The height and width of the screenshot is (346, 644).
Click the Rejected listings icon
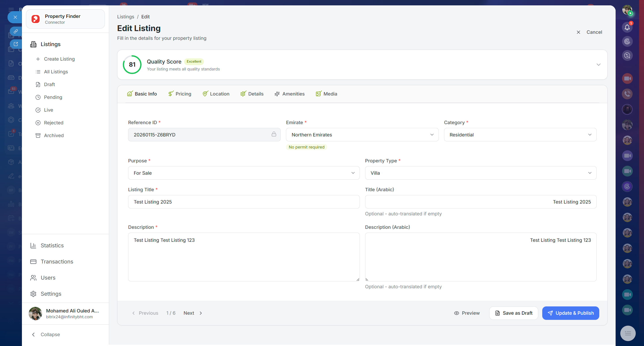38,123
